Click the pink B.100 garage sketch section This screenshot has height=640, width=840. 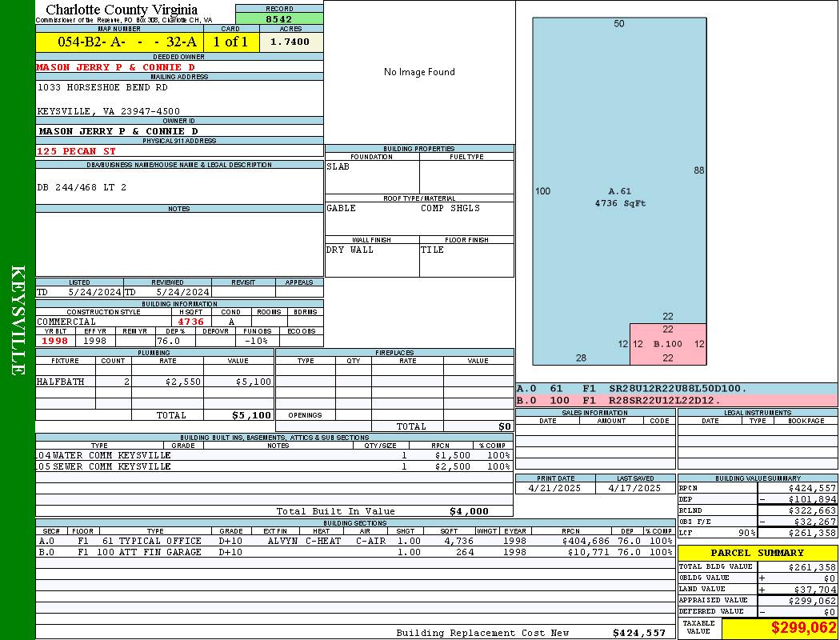point(667,344)
